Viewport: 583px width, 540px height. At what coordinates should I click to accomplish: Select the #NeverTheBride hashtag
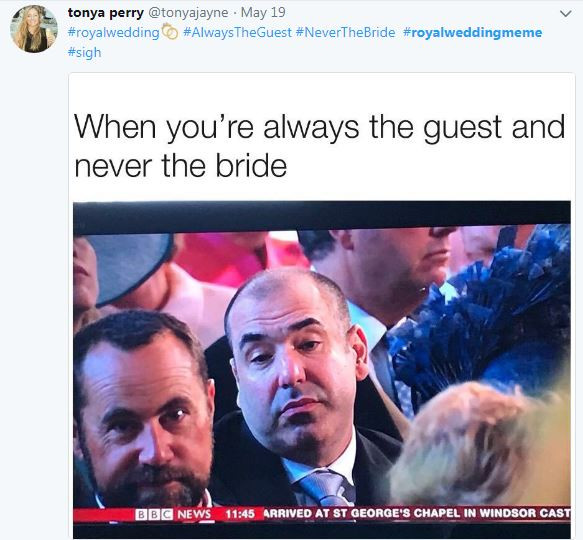345,32
